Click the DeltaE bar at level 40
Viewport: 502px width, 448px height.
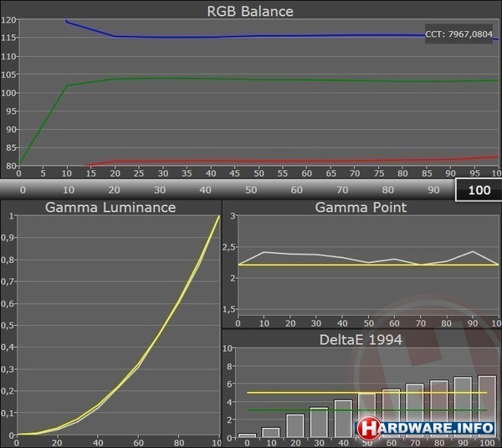[x=344, y=420]
